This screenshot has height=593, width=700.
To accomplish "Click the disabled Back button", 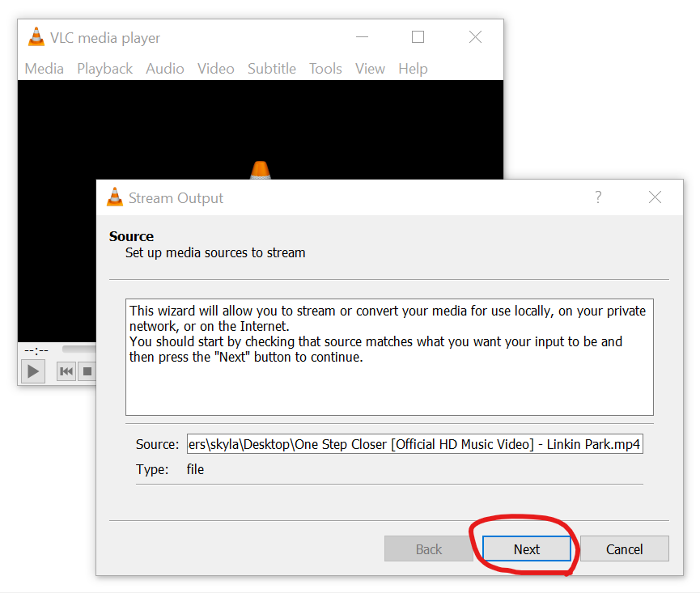I will (429, 549).
